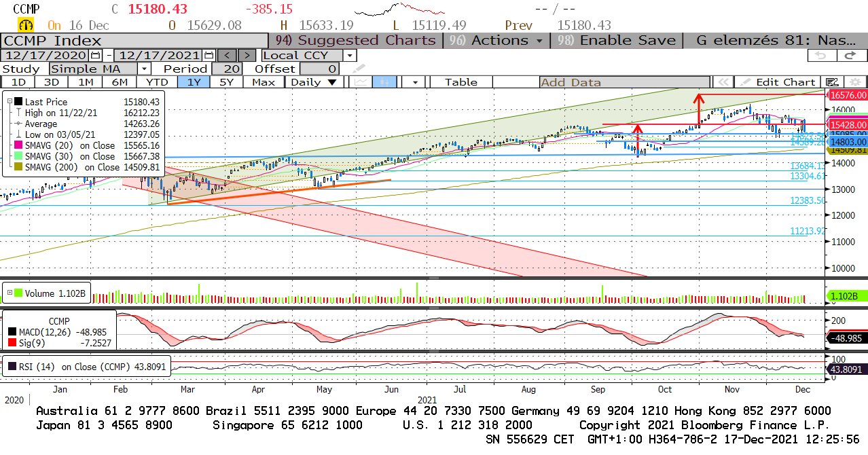
Task: Click the double left chevron collapse icon
Action: coord(723,82)
